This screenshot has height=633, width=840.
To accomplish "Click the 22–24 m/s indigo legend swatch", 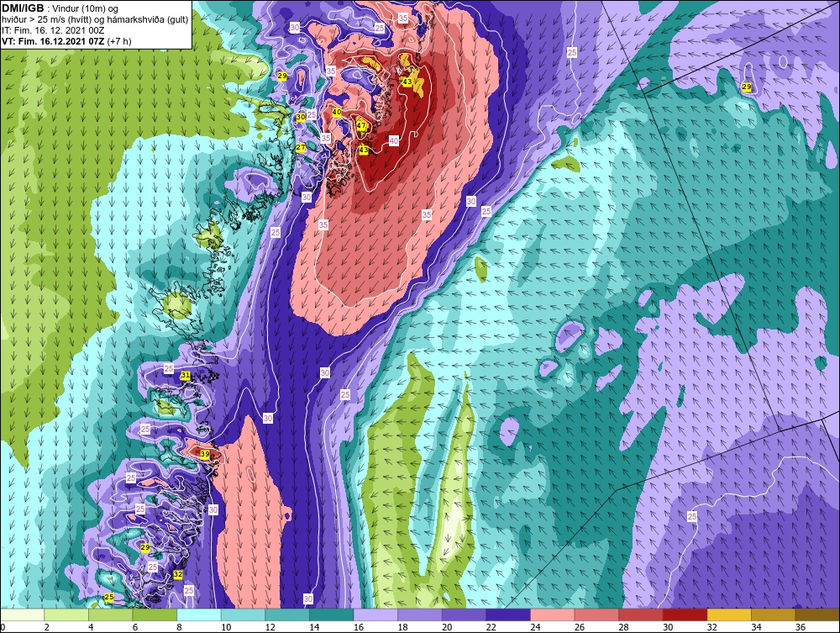I will [x=508, y=615].
